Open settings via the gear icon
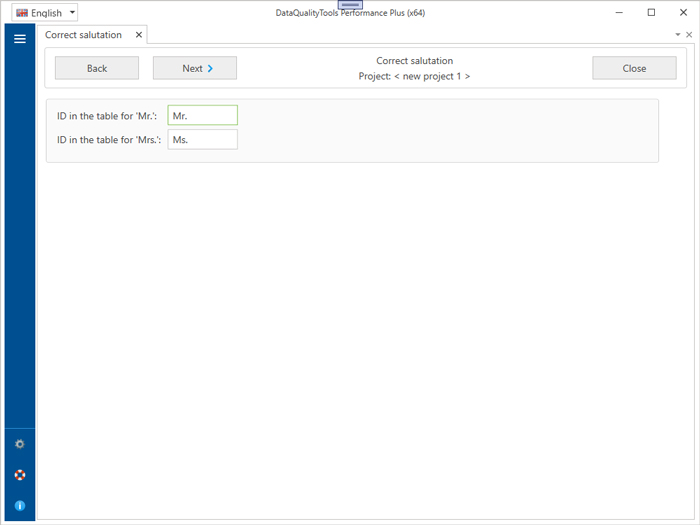Screen dimensions: 700x525 (19, 444)
